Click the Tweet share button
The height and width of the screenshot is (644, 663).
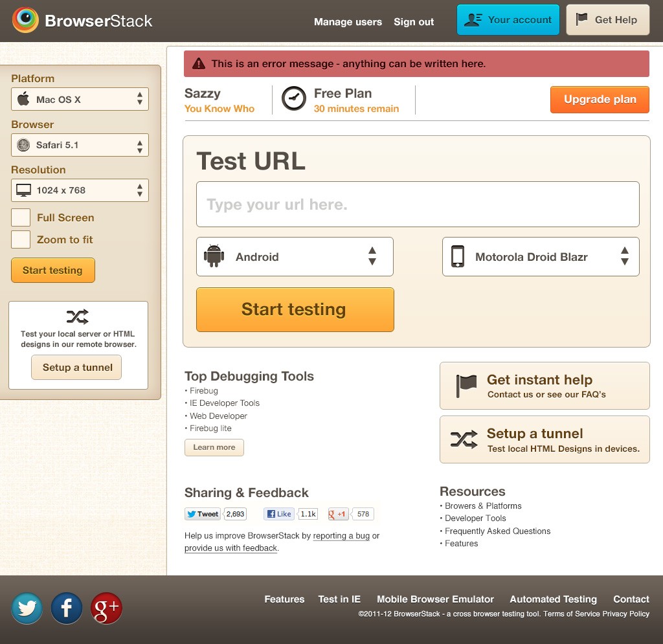pos(203,514)
